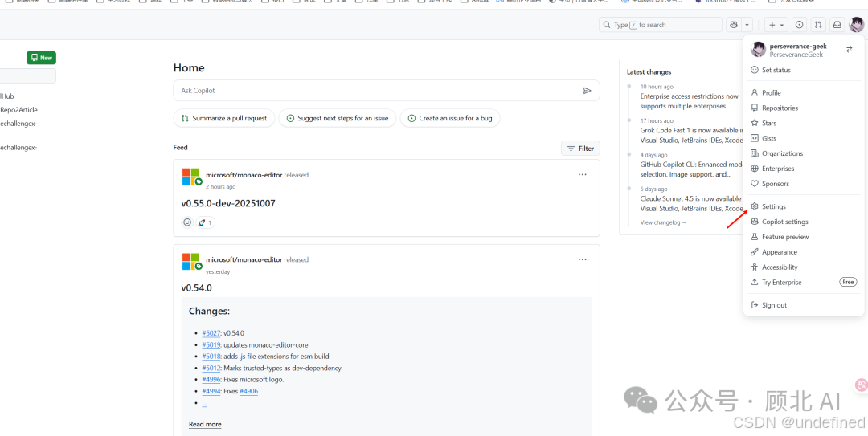Open Repo2Article repository in sidebar
This screenshot has width=868, height=436.
[18, 109]
